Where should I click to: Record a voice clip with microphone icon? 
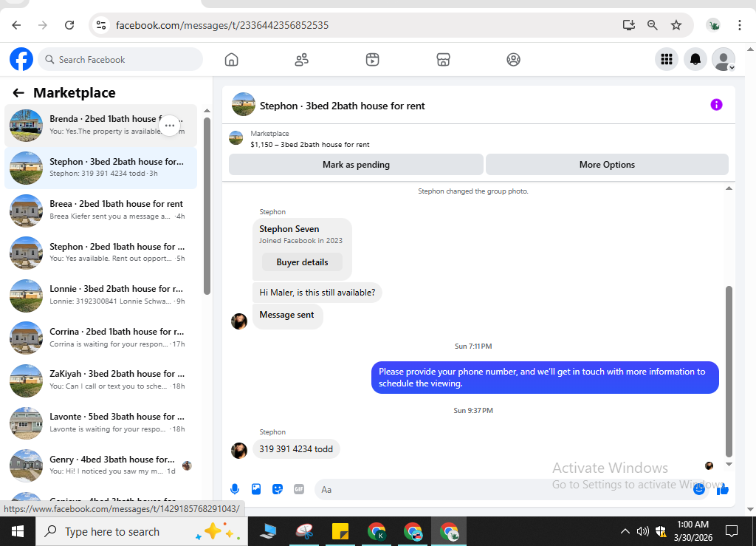tap(235, 489)
